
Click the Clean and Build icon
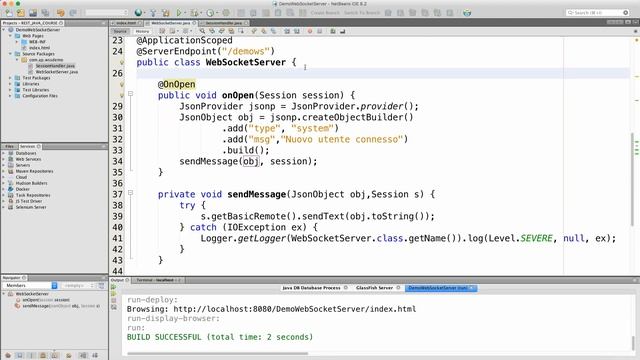[x=166, y=13]
